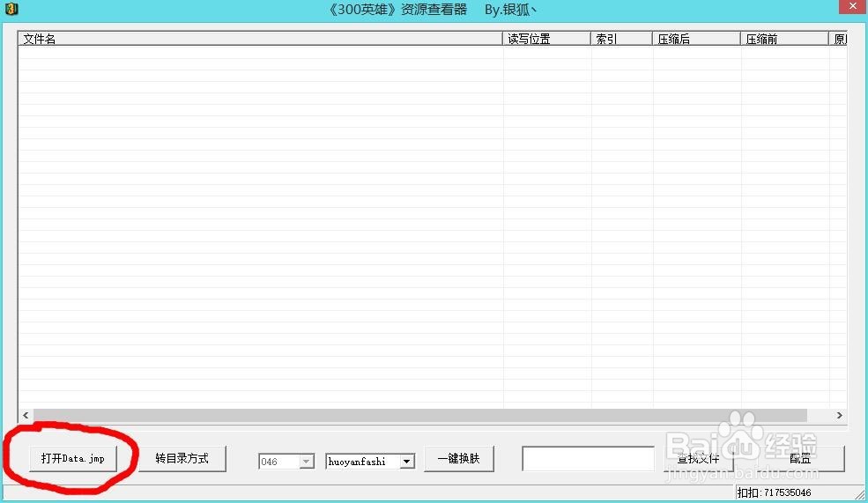Open the 046 dropdown arrow
This screenshot has width=868, height=503.
pos(306,462)
